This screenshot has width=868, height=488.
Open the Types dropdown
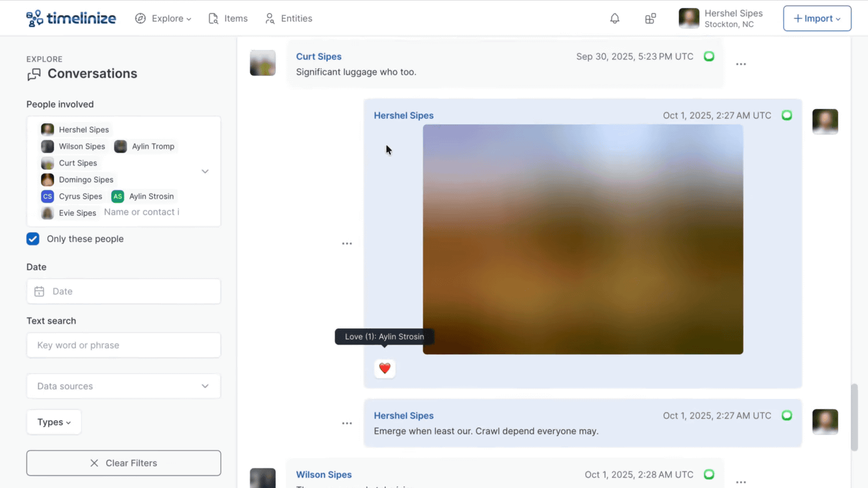point(54,422)
